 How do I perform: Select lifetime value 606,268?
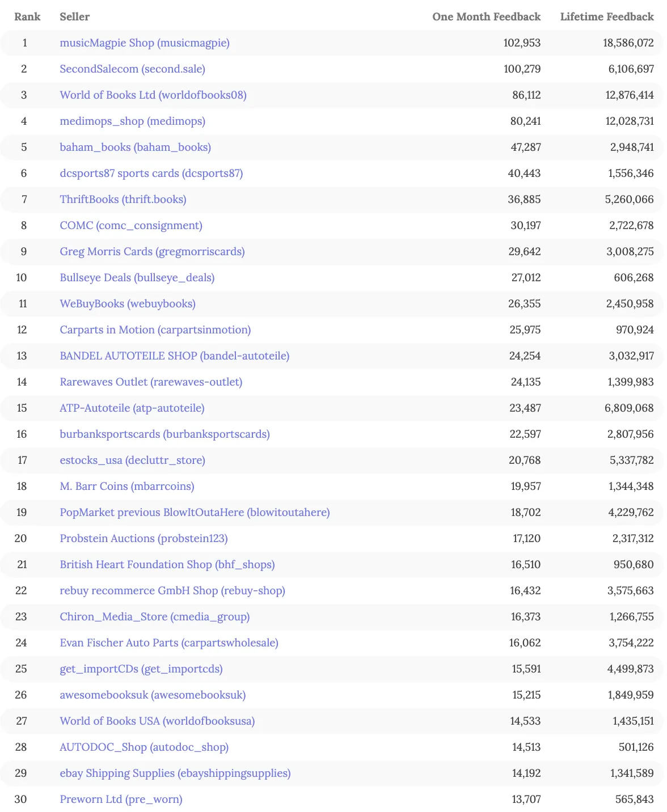pyautogui.click(x=635, y=278)
